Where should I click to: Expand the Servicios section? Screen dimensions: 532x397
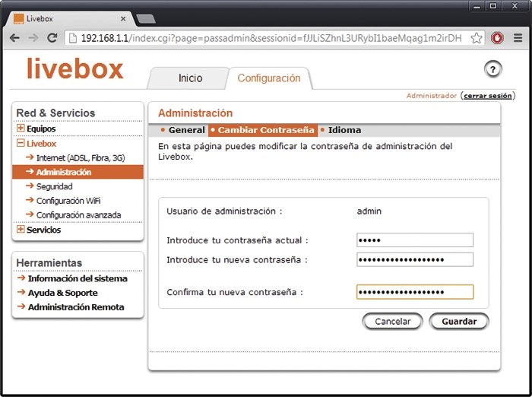click(21, 229)
